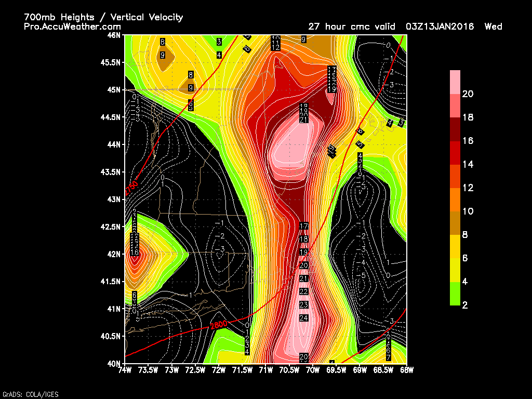Click the 68W longitude axis label

tap(406, 370)
